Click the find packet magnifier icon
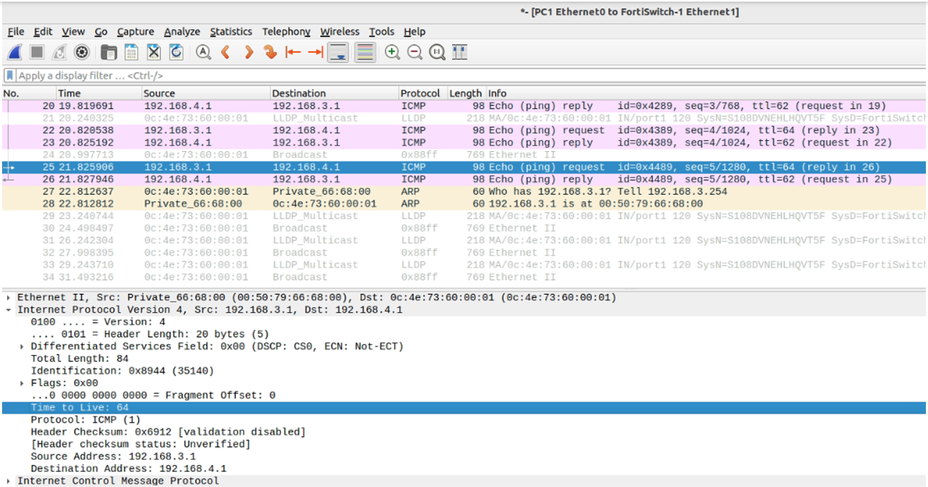This screenshot has width=928, height=487. (x=203, y=52)
